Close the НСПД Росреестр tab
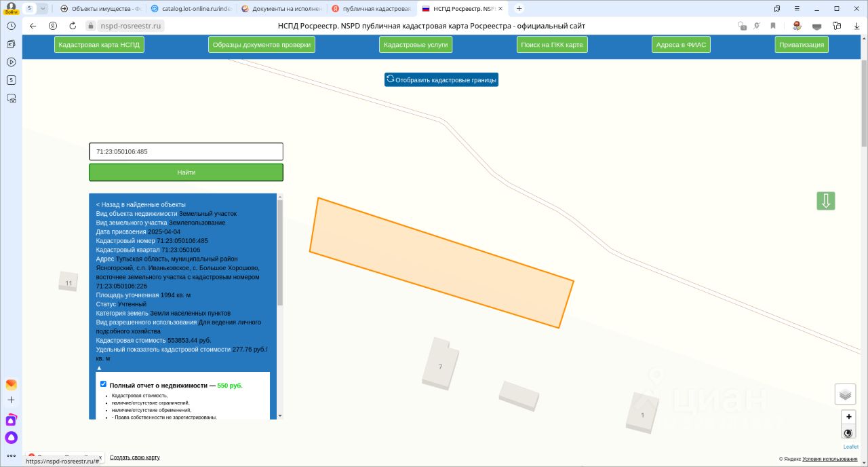Image resolution: width=868 pixels, height=467 pixels. tap(500, 8)
